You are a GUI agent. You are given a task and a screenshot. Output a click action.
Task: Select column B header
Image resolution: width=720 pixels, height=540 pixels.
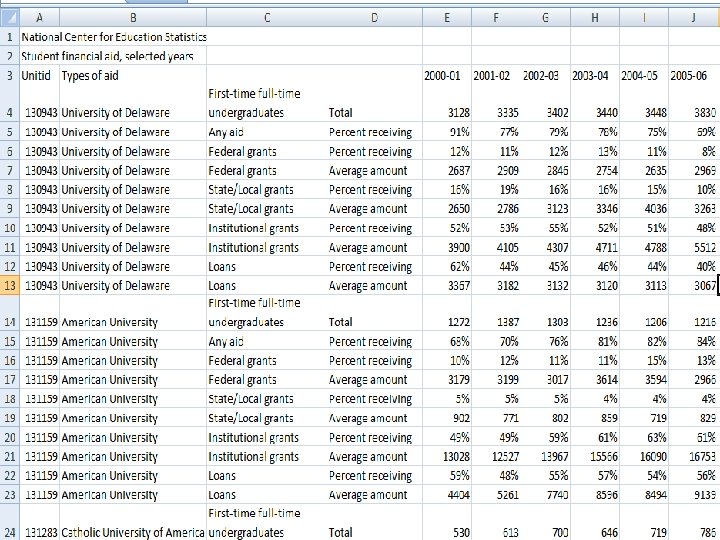(133, 18)
